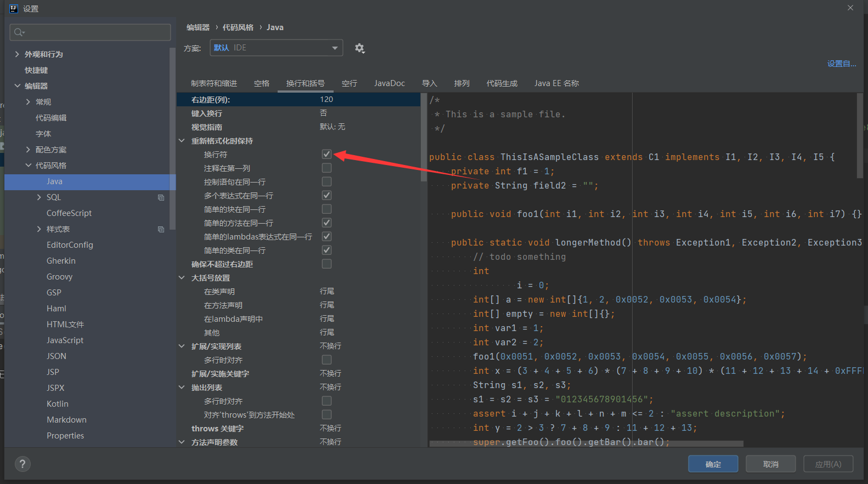Select 代码编辑 in the settings tree

point(51,118)
